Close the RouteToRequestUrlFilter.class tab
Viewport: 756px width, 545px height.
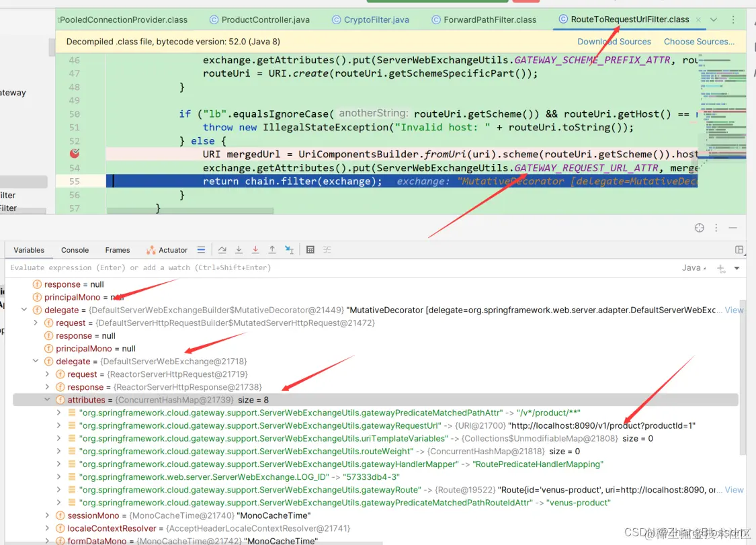(698, 19)
